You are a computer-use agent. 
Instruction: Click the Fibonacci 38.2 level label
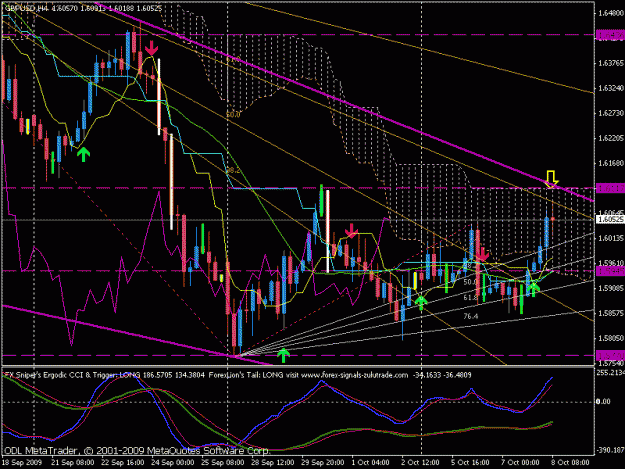[233, 170]
